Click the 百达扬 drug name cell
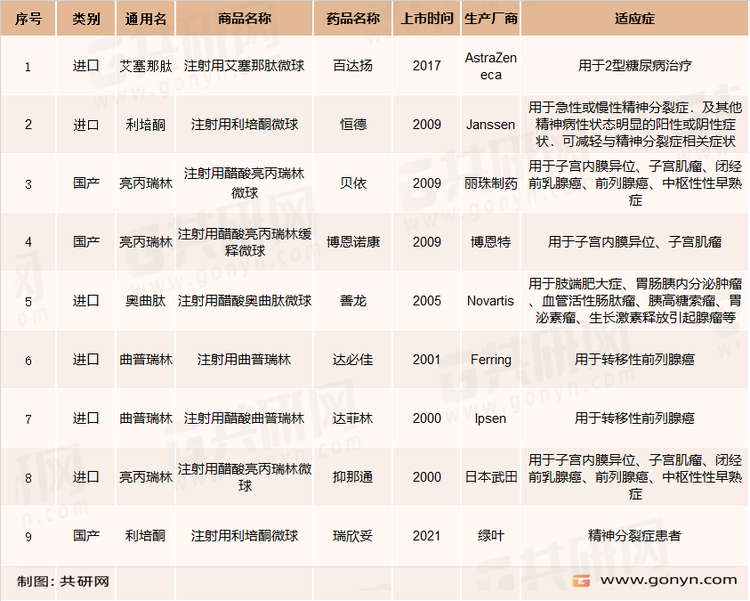The width and height of the screenshot is (750, 601). [353, 66]
